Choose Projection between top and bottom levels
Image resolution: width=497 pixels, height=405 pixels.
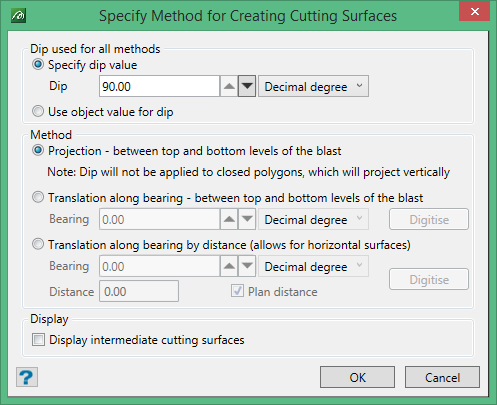click(x=38, y=151)
